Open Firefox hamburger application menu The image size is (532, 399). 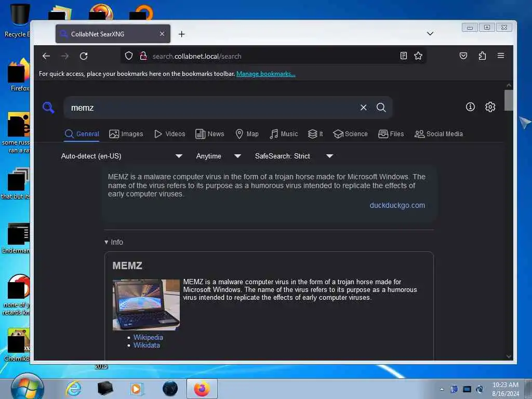coord(501,56)
